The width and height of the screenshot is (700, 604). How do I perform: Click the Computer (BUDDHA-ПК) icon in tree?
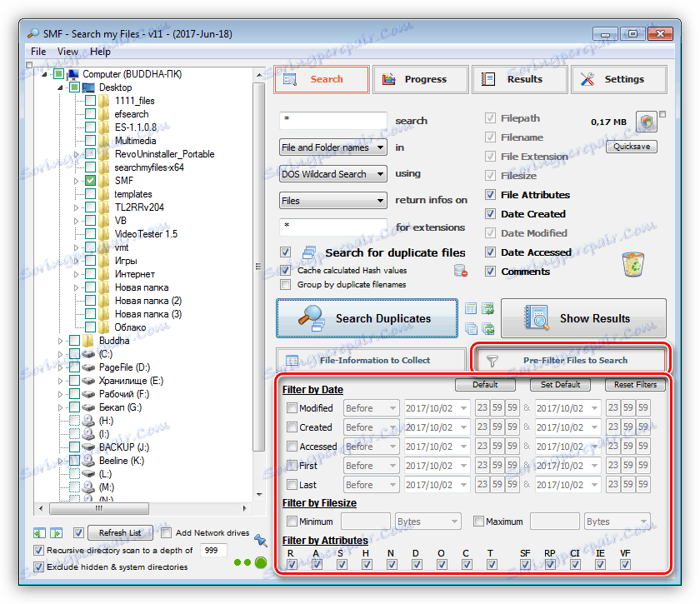pos(73,74)
